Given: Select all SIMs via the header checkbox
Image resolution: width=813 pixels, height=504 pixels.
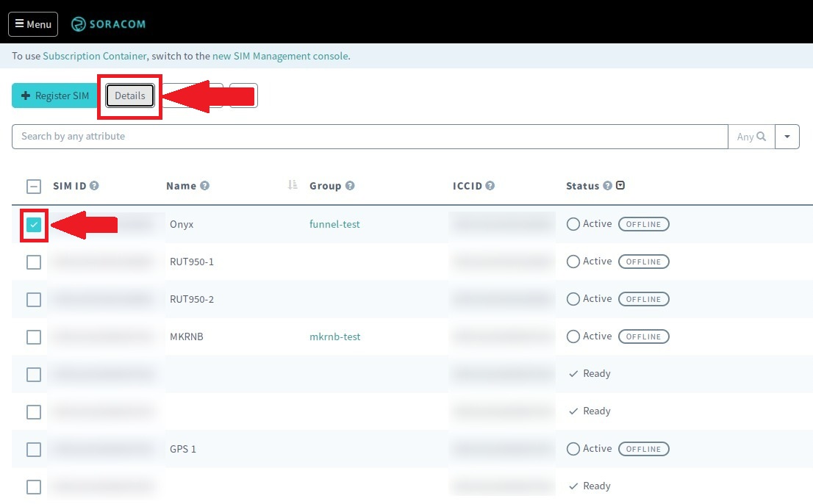Looking at the screenshot, I should point(33,186).
